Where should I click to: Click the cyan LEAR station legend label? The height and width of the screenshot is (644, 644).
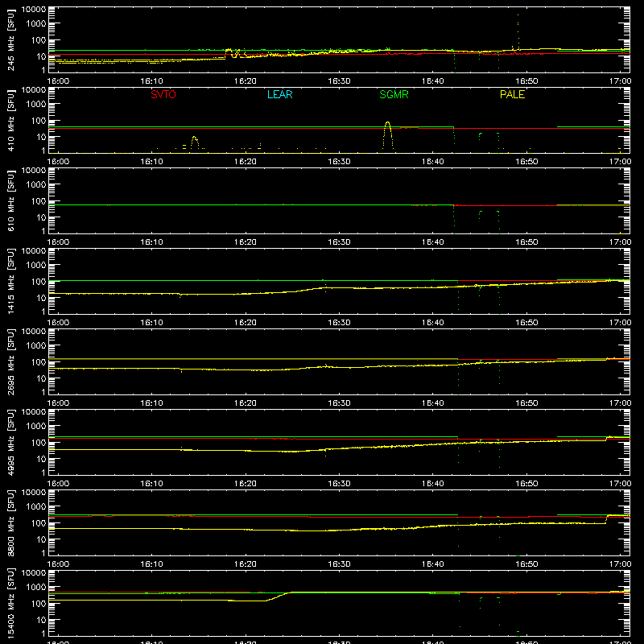point(279,94)
